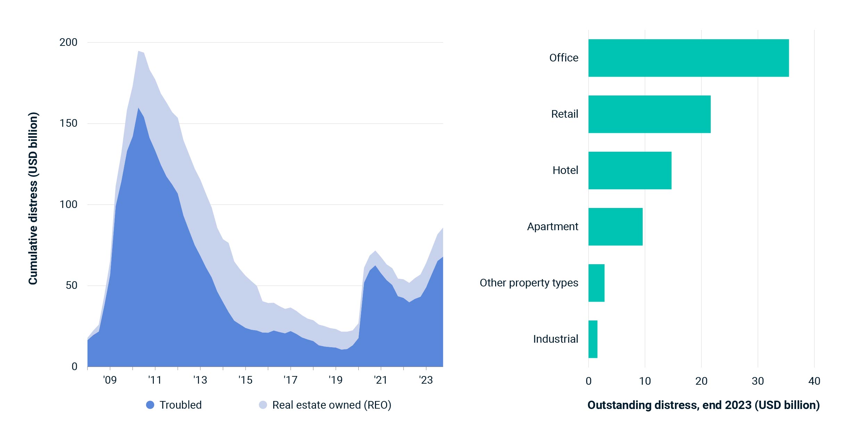
Task: Select the Industrial bar
Action: click(593, 339)
